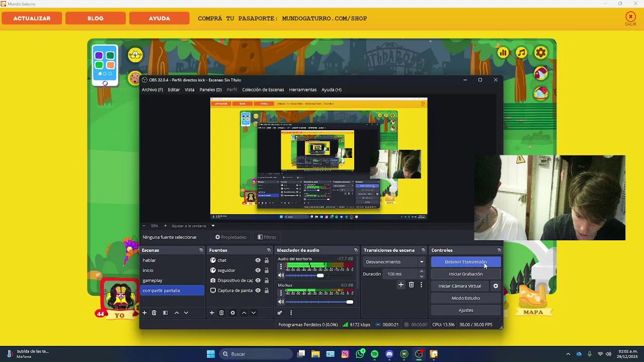Open source properties gear in Fuentes toolbar
The height and width of the screenshot is (362, 644).
click(232, 313)
